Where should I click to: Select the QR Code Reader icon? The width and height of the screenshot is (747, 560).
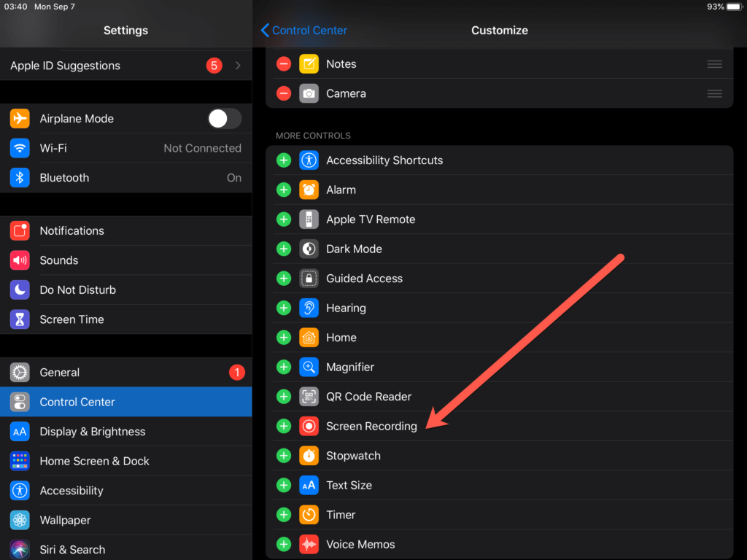click(x=309, y=397)
